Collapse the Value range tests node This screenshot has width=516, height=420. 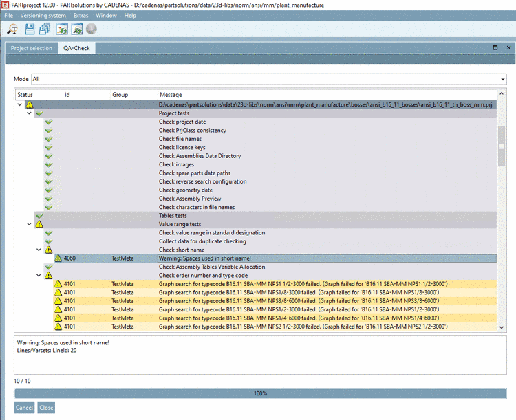click(30, 224)
